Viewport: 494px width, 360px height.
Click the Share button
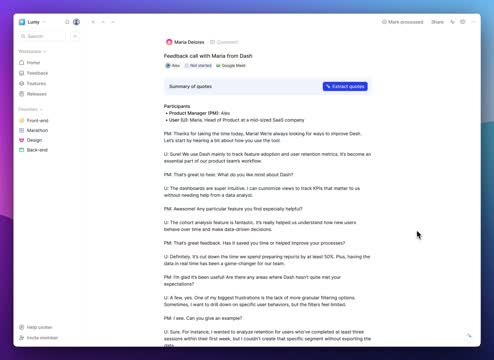tap(437, 22)
